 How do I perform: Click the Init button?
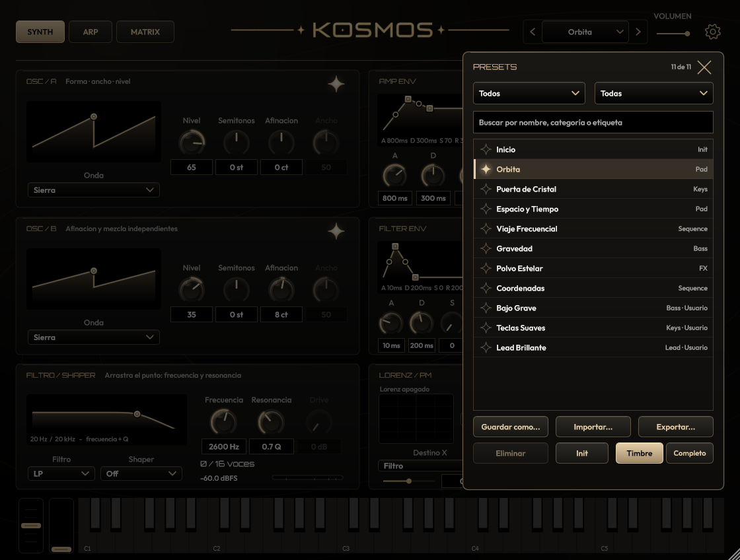(x=582, y=454)
